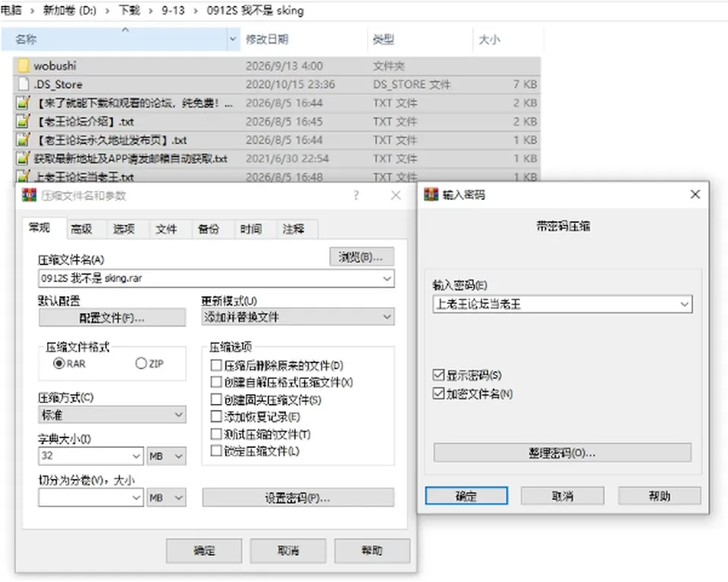
Task: Click the 获取最新地址及APP file icon
Action: coord(24,158)
